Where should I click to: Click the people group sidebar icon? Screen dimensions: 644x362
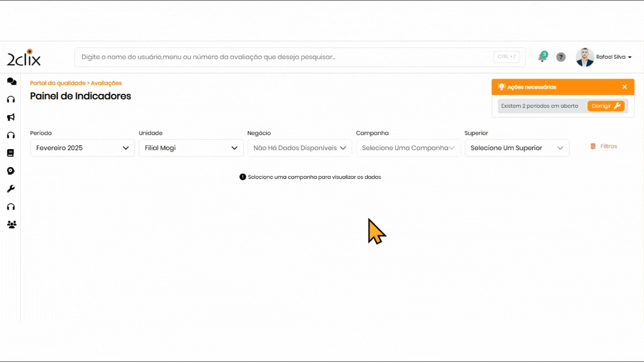11,225
